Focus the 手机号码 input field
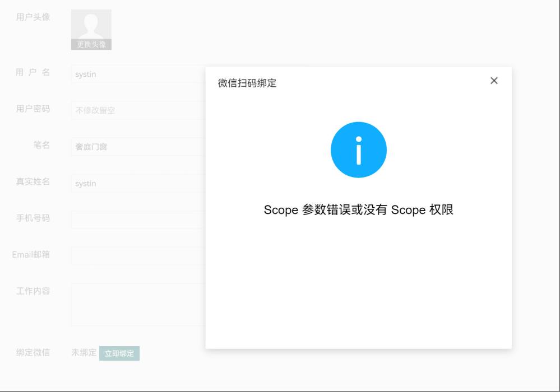 point(138,220)
